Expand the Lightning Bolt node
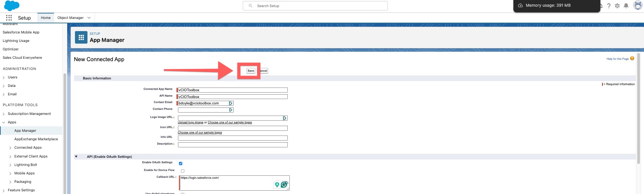The image size is (644, 194). [x=10, y=165]
